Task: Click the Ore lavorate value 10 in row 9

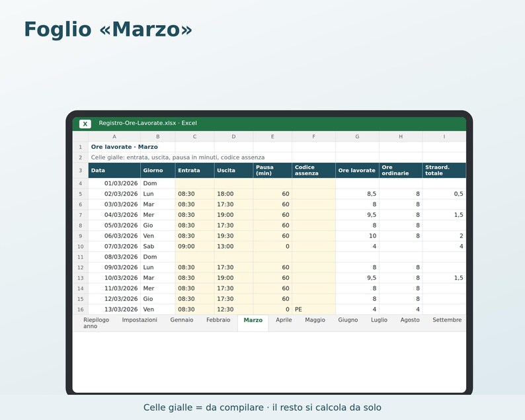Action: pyautogui.click(x=357, y=235)
